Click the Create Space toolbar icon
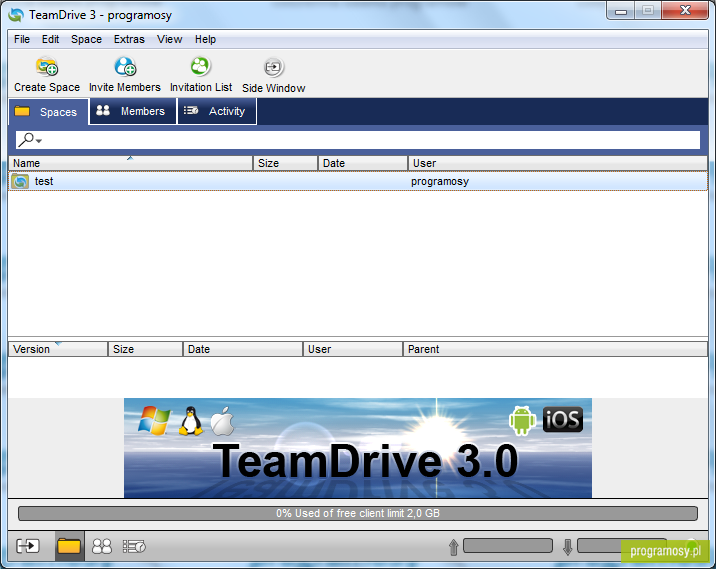 tap(47, 67)
